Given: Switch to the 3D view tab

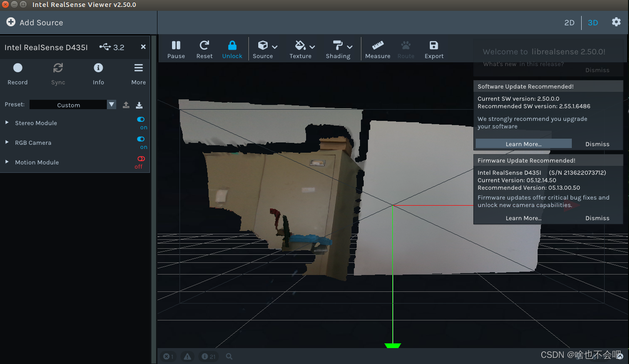Looking at the screenshot, I should 593,22.
